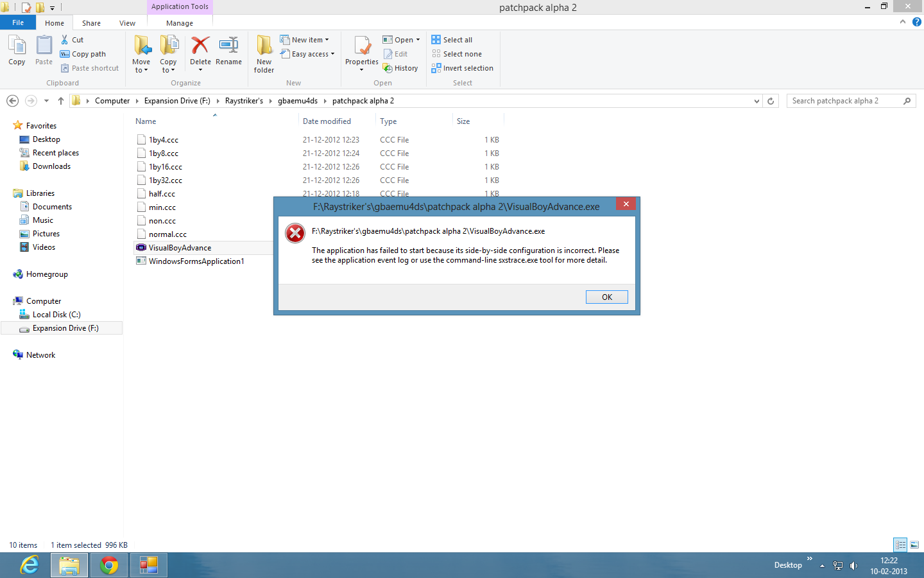Select the Cut scissors command
The height and width of the screenshot is (578, 924).
point(72,40)
